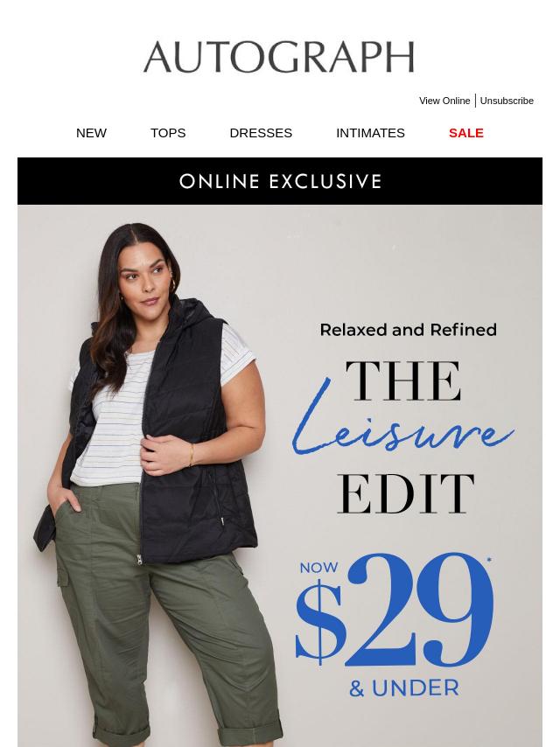Image resolution: width=560 pixels, height=747 pixels.
Task: Click the blue $29 price graphic
Action: [395, 610]
